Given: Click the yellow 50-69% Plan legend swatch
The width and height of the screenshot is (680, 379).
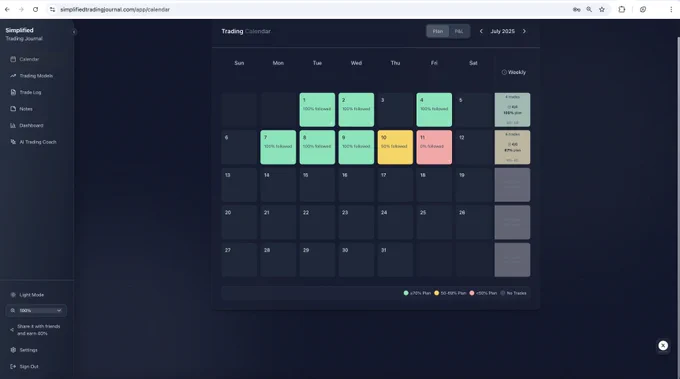Looking at the screenshot, I should (x=437, y=293).
